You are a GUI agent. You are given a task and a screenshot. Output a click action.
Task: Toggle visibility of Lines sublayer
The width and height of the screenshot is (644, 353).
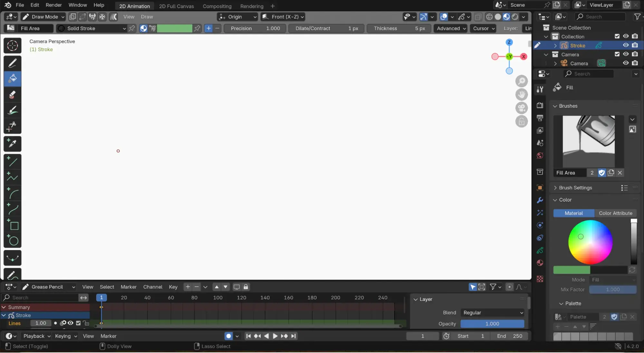click(70, 323)
